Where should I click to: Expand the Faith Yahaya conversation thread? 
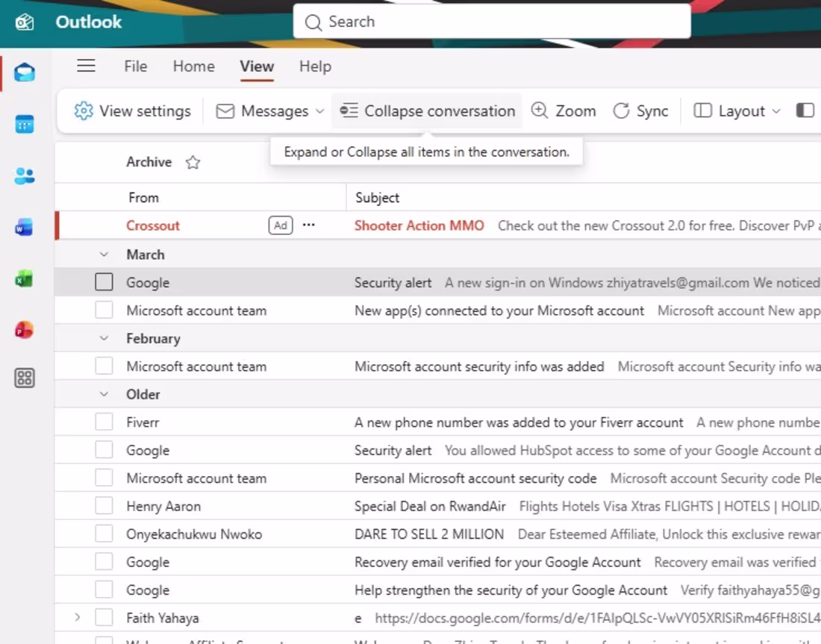[x=77, y=617]
